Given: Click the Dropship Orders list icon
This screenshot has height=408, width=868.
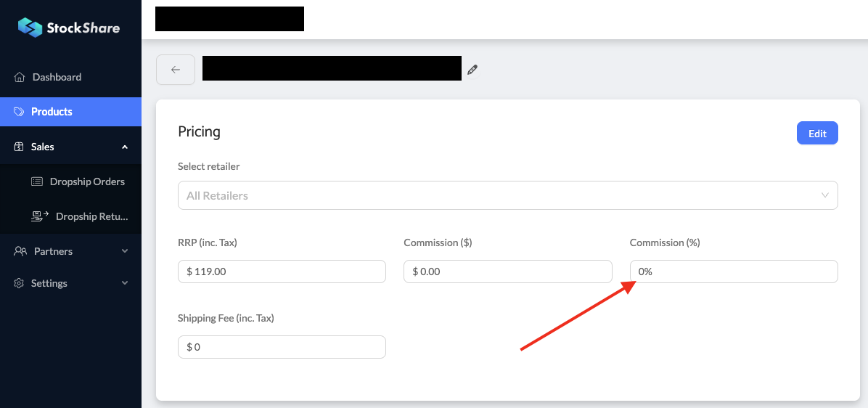Looking at the screenshot, I should coord(37,181).
